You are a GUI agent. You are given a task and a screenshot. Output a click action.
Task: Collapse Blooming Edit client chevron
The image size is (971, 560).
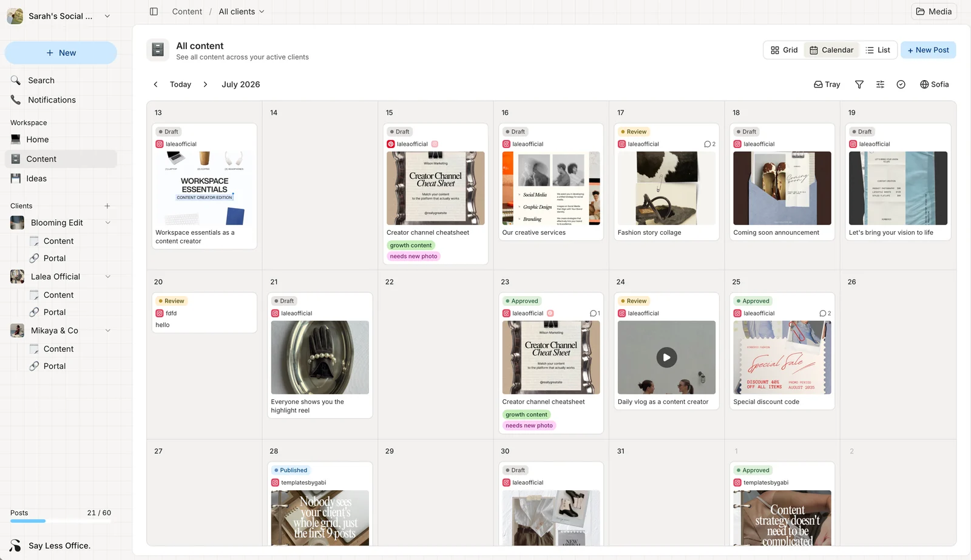108,223
